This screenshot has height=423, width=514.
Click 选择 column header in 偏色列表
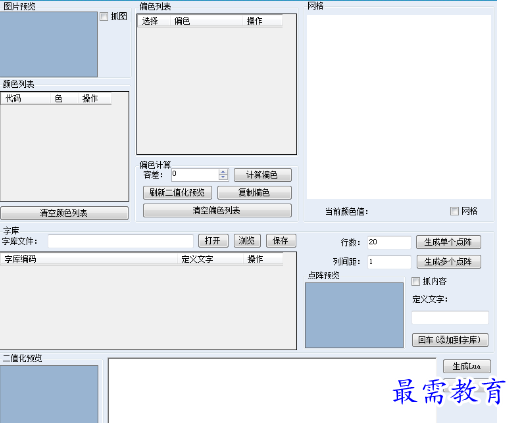click(x=154, y=21)
